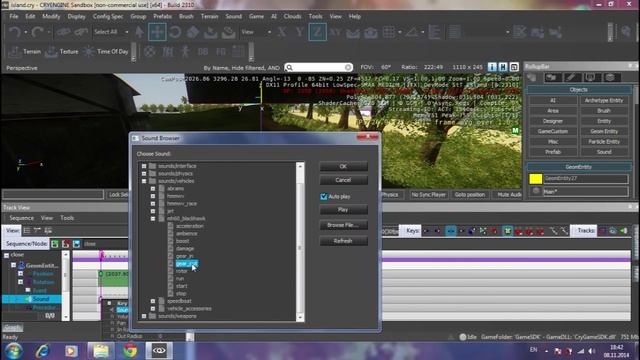Select the rotor sound item

coord(182,271)
